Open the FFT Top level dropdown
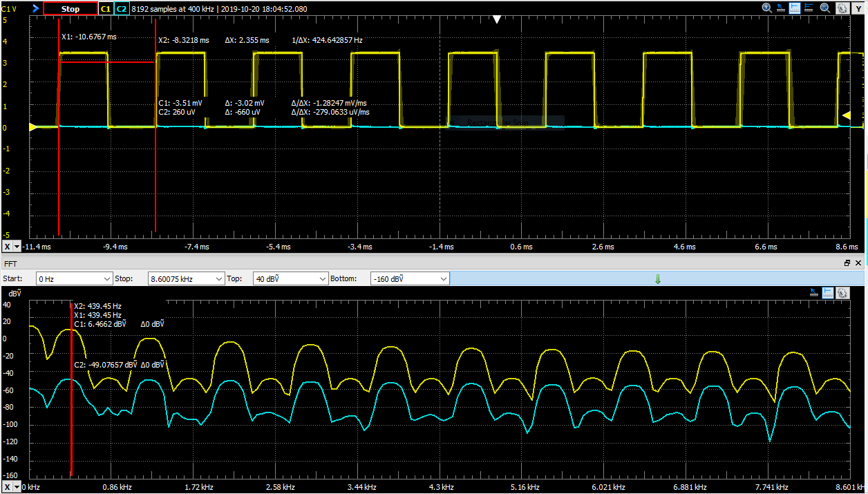Screen dimensions: 868x494 pyautogui.click(x=291, y=278)
